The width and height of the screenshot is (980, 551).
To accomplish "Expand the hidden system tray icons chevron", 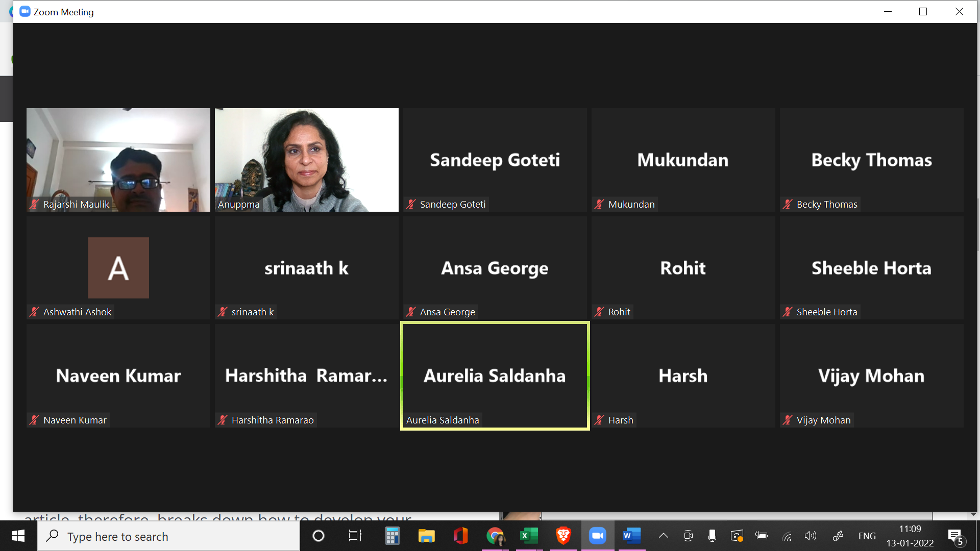I will click(x=663, y=536).
